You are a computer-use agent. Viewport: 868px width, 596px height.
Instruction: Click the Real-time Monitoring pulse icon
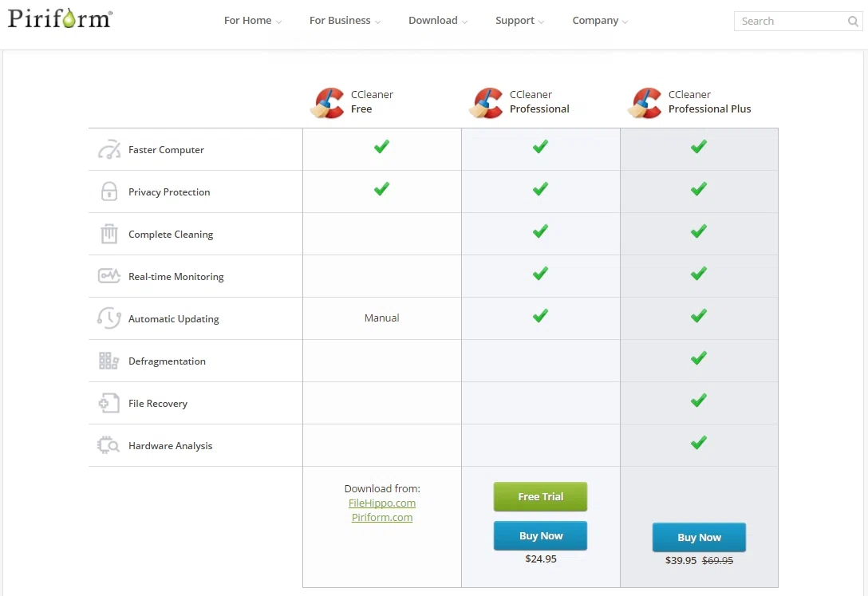point(109,275)
